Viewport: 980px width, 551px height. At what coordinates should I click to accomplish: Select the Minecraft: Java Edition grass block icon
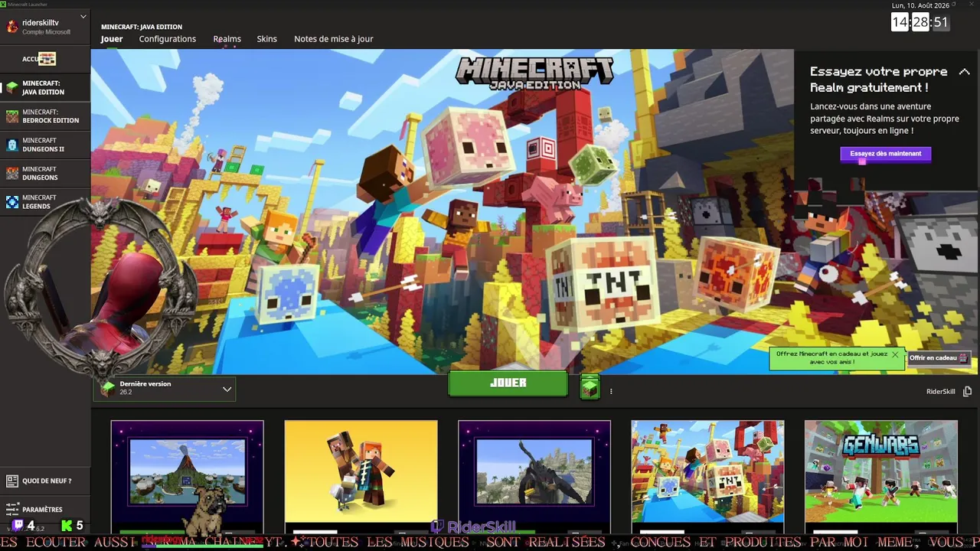click(x=11, y=88)
